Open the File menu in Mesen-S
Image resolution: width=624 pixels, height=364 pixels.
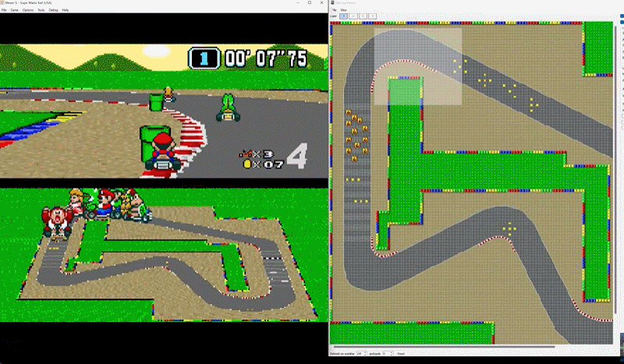pos(4,10)
